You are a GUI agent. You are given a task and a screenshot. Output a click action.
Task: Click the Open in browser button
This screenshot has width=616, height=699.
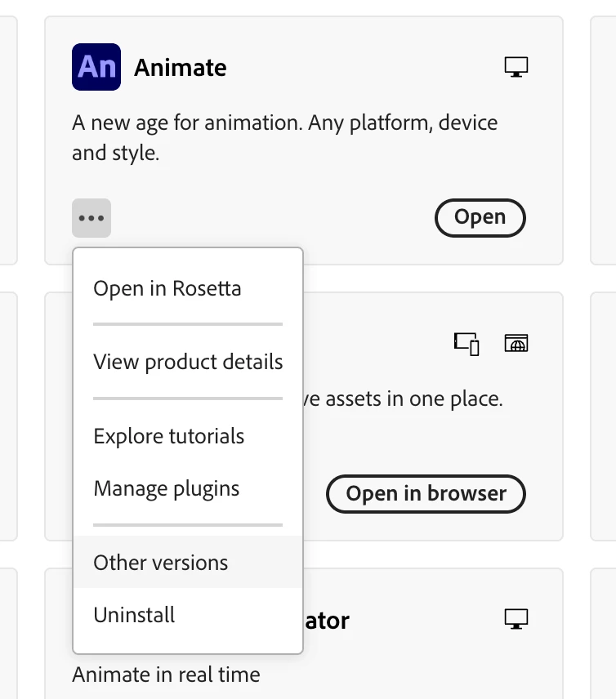pos(426,494)
